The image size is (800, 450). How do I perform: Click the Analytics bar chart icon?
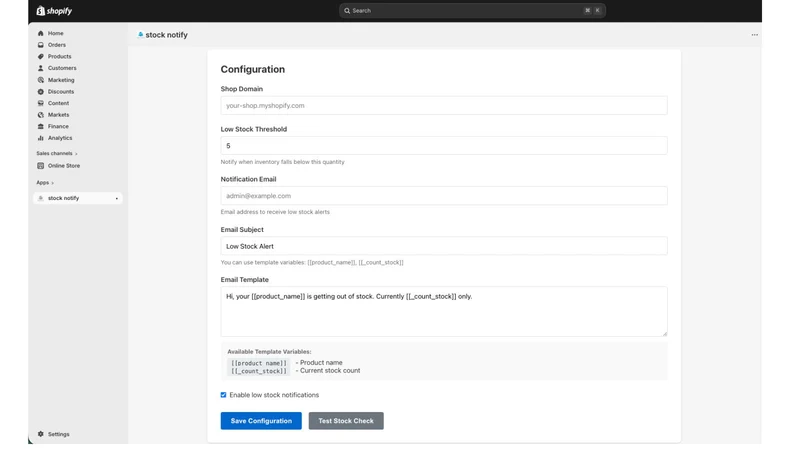coord(41,138)
